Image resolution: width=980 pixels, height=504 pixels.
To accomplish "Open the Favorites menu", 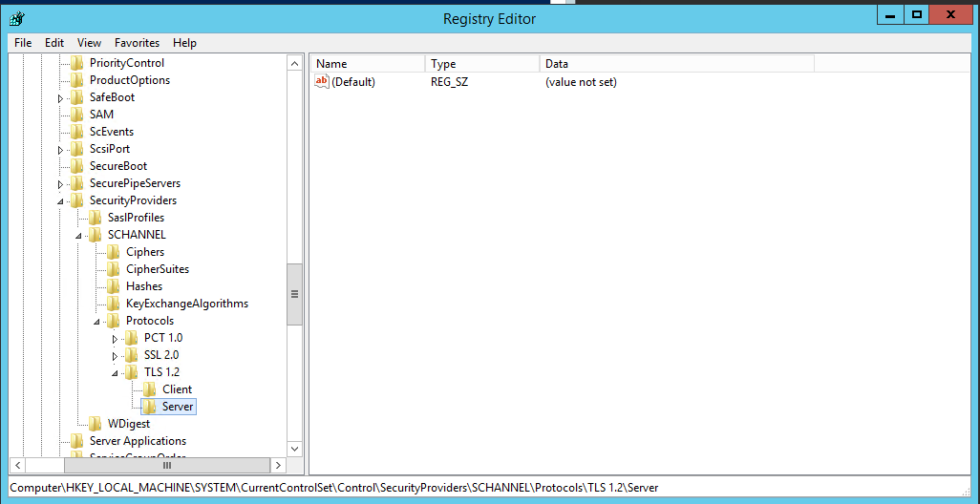I will tap(137, 43).
